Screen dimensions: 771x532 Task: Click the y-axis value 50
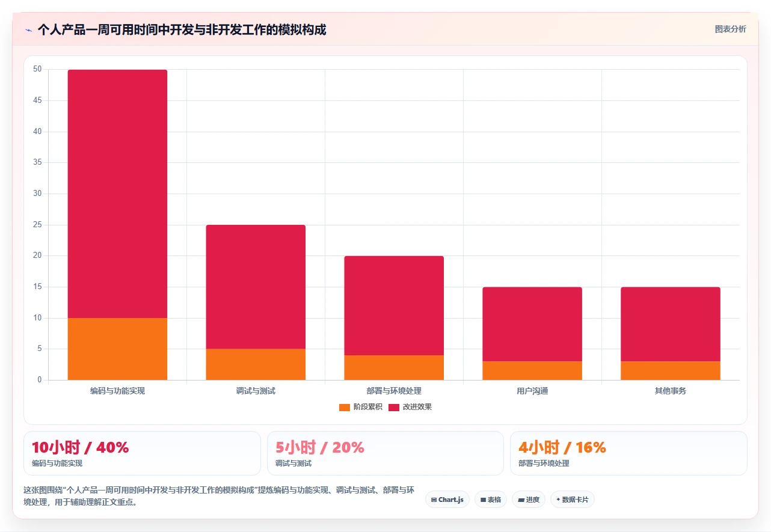37,69
